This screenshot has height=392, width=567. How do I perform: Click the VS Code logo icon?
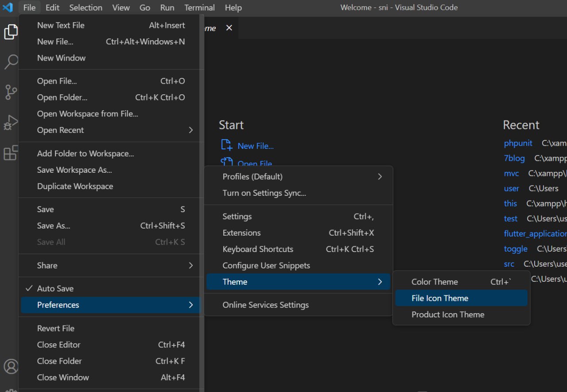click(8, 8)
